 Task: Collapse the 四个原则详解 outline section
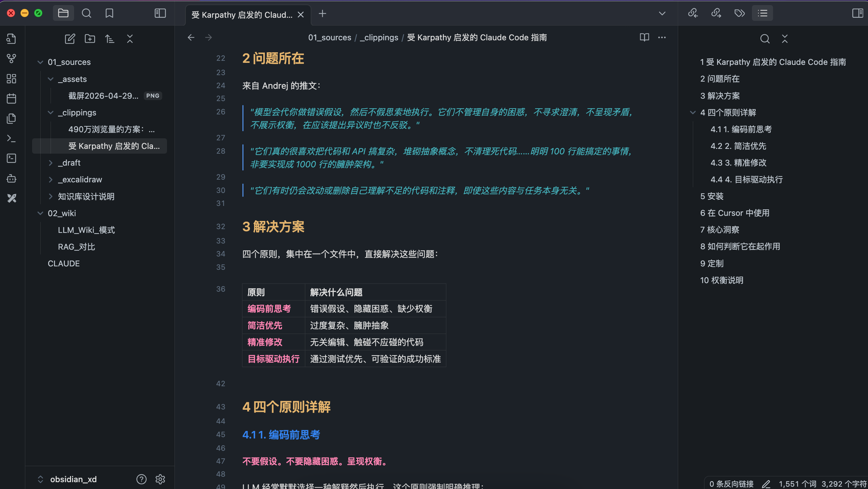click(x=693, y=112)
